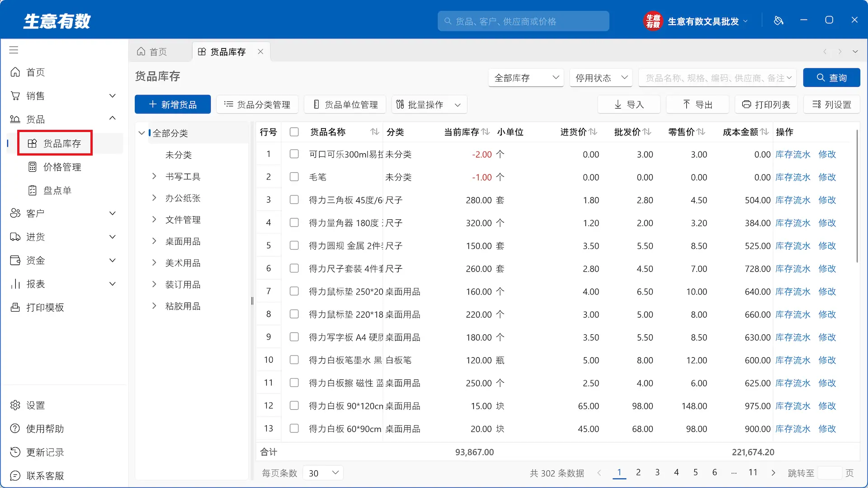Expand the 书写工具 category
The height and width of the screenshot is (488, 868).
coord(154,176)
